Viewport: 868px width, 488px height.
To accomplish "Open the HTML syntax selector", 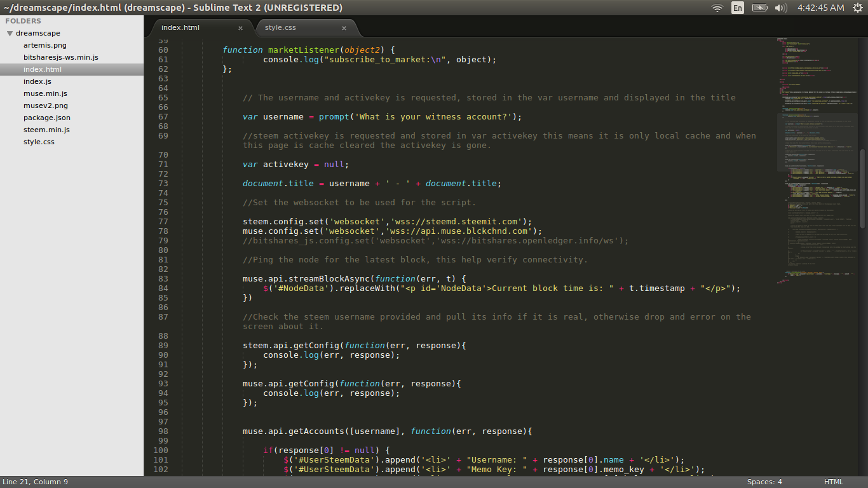I will click(834, 482).
